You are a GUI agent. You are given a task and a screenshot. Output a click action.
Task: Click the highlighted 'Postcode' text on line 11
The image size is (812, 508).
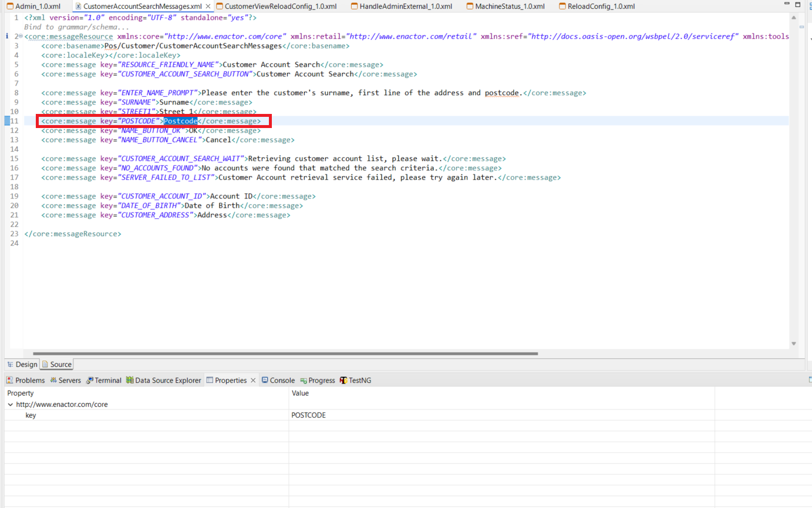tap(180, 121)
